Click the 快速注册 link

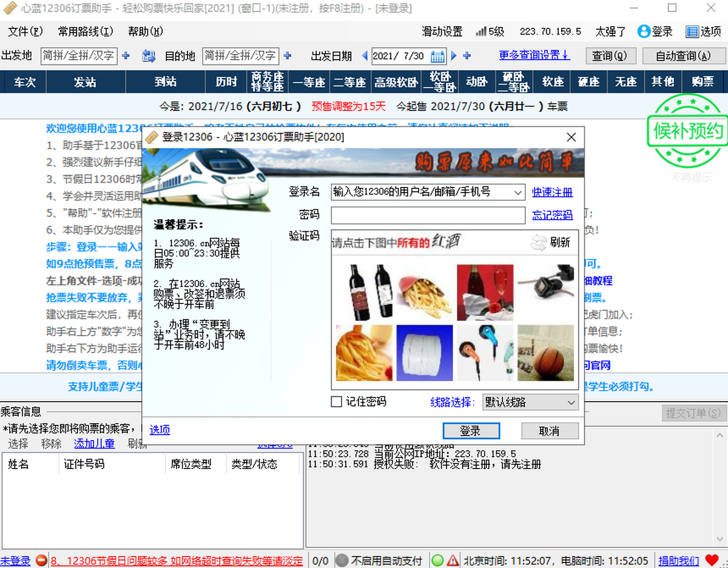tap(552, 192)
